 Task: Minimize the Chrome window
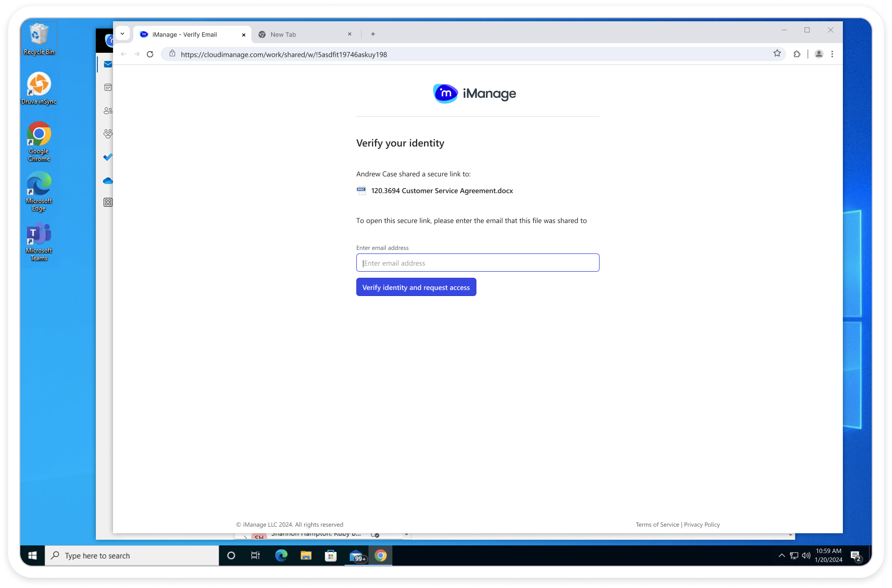click(784, 30)
